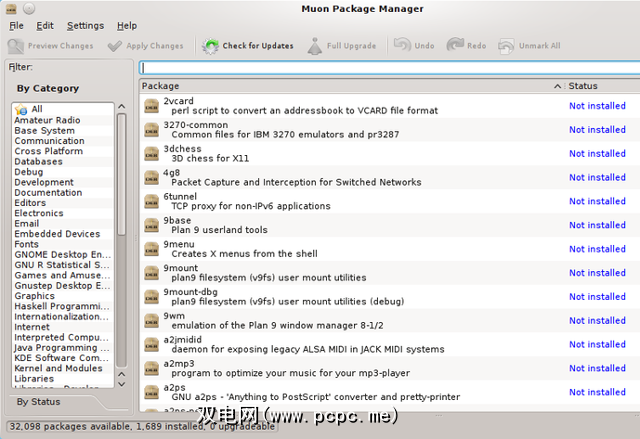Image resolution: width=640 pixels, height=439 pixels.
Task: Click the Check for Updates gear icon
Action: [x=211, y=46]
